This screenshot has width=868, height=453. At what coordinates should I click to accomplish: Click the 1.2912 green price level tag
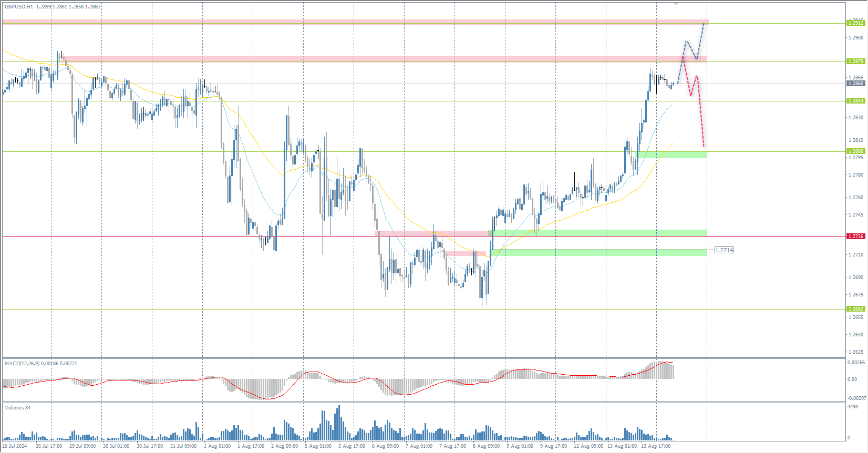856,23
